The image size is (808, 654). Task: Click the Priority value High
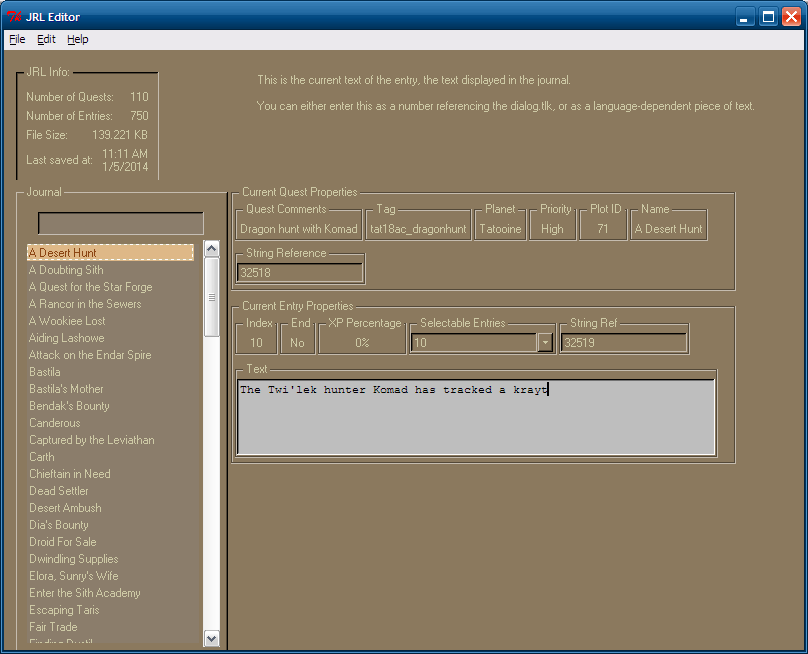(x=552, y=229)
